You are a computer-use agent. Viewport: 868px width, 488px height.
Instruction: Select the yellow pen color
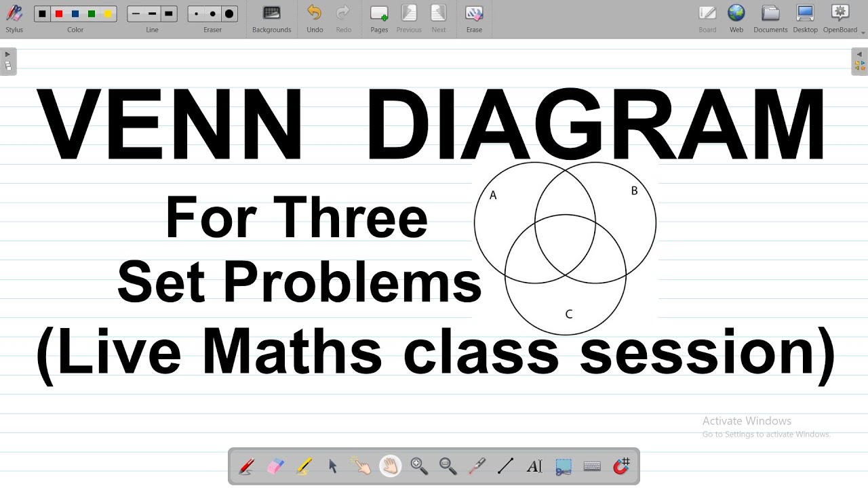click(108, 14)
